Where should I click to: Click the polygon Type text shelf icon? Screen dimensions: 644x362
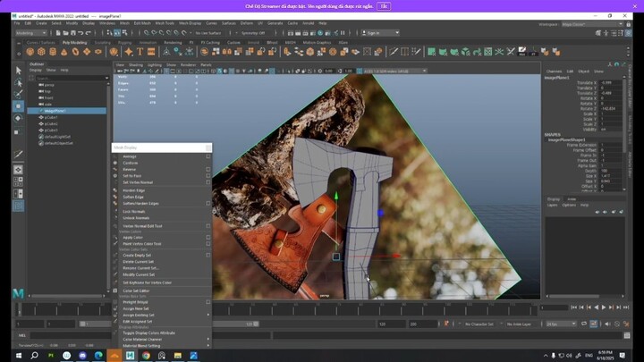tap(140, 52)
